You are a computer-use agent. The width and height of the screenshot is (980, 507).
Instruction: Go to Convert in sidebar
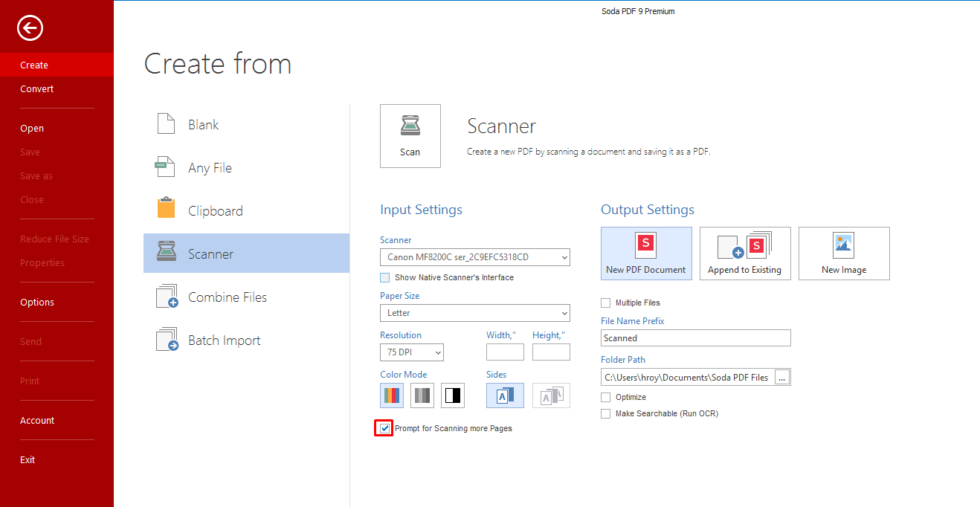coord(37,88)
